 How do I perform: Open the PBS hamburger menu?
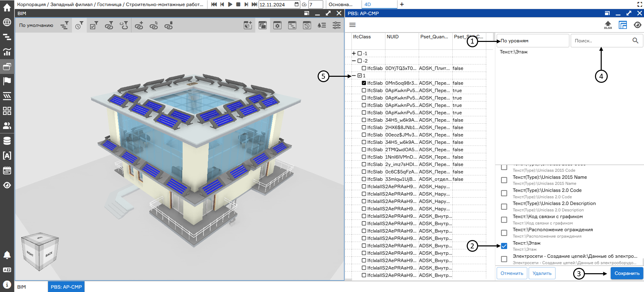click(x=352, y=25)
